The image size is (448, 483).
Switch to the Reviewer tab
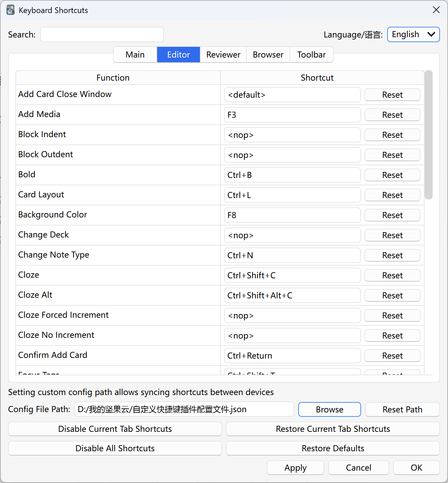(x=223, y=55)
